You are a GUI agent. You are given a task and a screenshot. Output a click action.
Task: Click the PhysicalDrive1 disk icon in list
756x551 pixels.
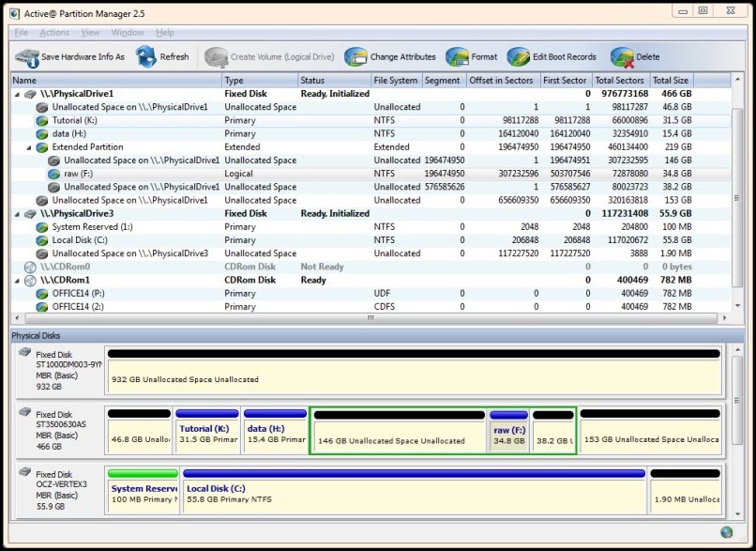pos(30,94)
